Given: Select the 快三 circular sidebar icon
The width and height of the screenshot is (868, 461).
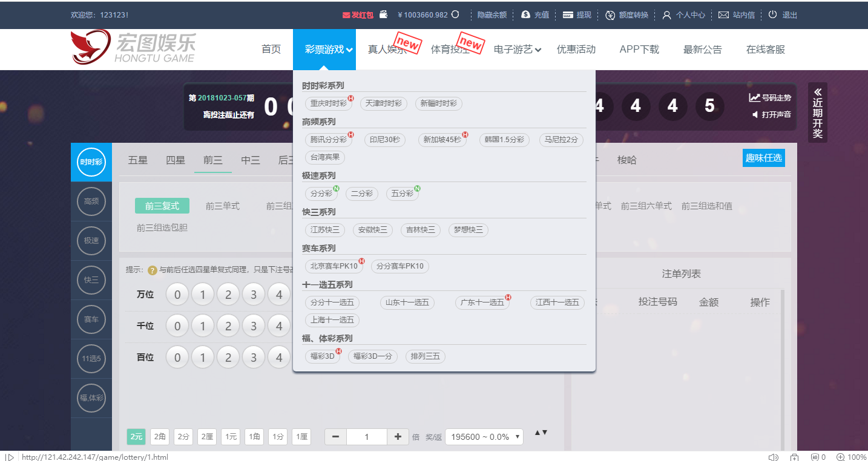Looking at the screenshot, I should (91, 280).
